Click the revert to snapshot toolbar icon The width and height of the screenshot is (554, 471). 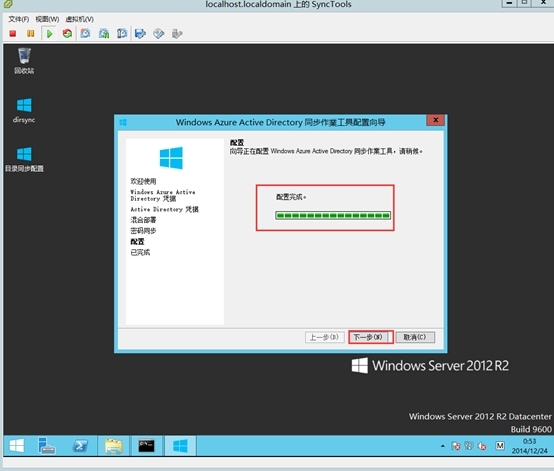coord(104,34)
